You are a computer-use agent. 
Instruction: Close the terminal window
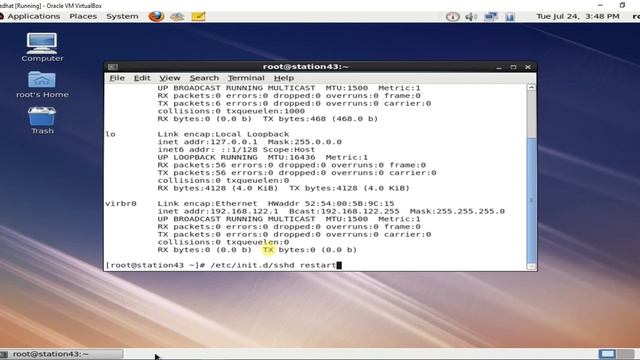(x=528, y=67)
